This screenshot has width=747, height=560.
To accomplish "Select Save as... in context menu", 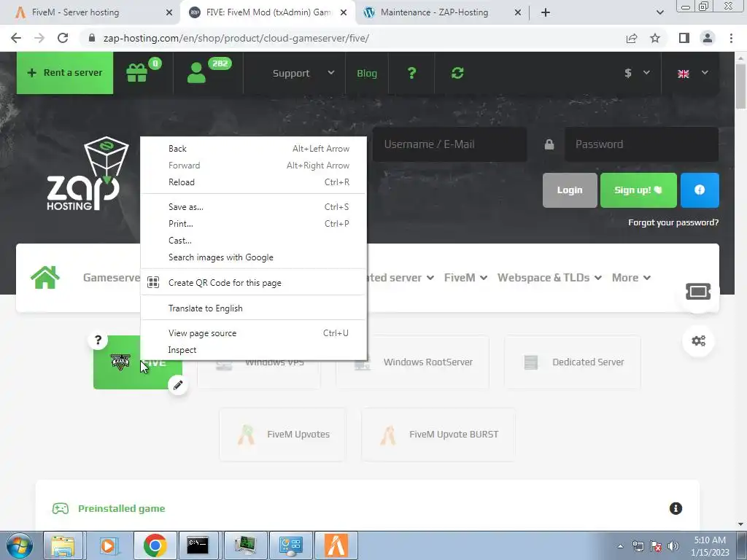I will point(253,206).
